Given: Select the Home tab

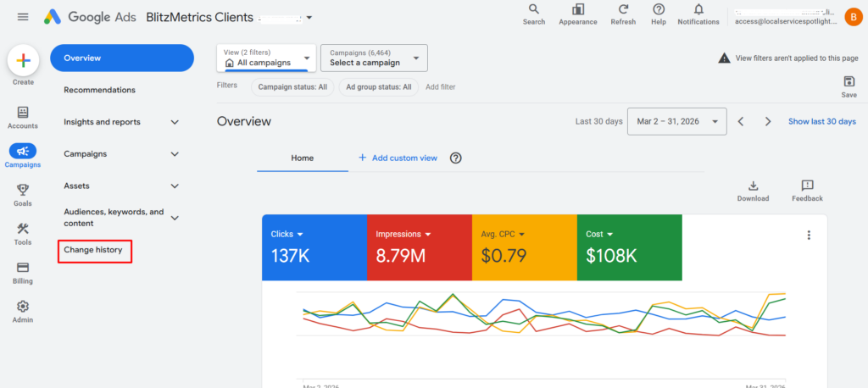Looking at the screenshot, I should pos(303,158).
